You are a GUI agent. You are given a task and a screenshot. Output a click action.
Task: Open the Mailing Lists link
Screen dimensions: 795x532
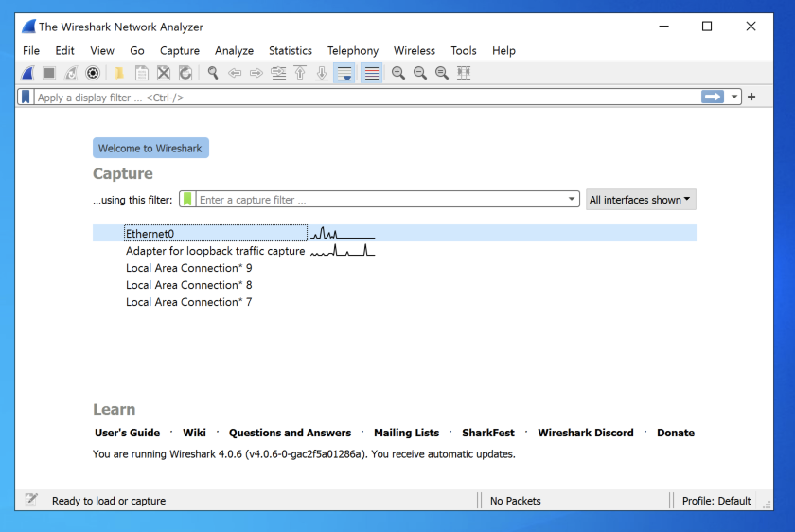(407, 433)
